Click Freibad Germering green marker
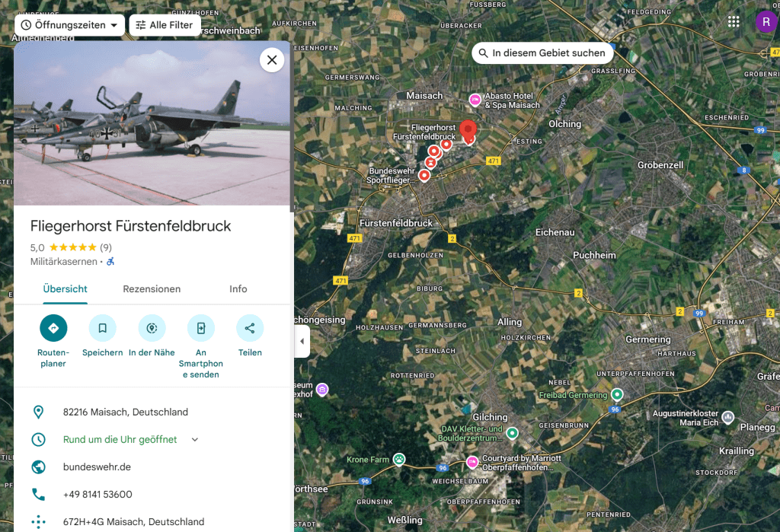 pos(617,395)
